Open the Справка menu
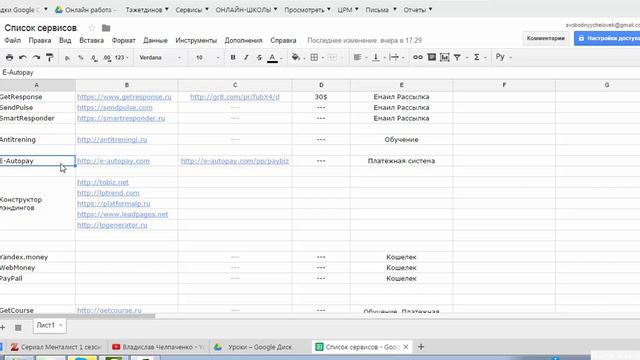This screenshot has height=360, width=640. coord(283,40)
